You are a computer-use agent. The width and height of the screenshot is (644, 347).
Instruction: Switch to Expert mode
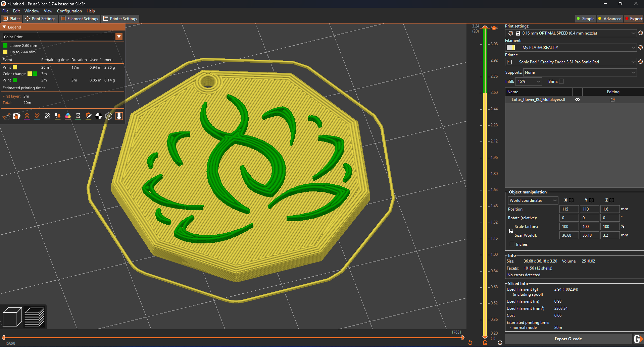pos(634,19)
